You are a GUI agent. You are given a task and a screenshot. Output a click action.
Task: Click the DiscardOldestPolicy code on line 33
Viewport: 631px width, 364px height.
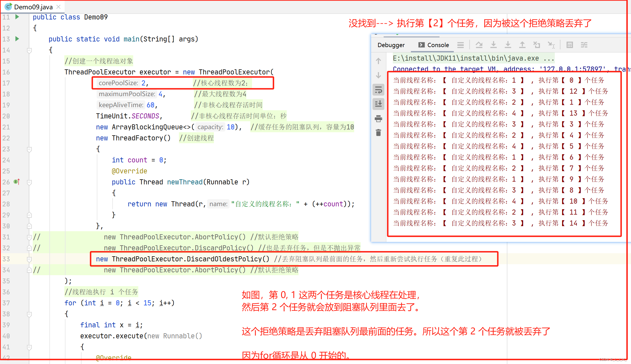pyautogui.click(x=183, y=259)
